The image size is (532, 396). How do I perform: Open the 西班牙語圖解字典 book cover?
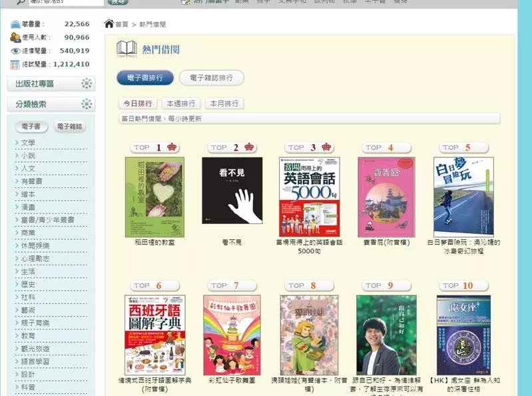pos(154,335)
